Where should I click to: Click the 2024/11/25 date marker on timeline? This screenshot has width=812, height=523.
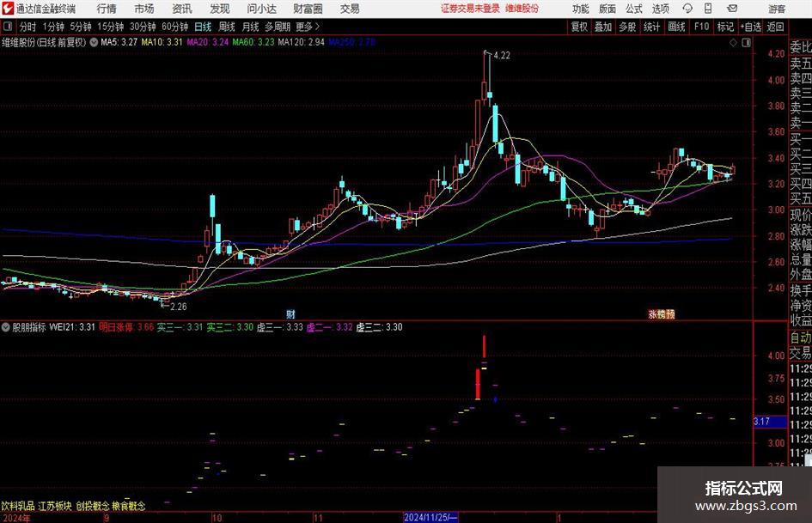tap(430, 517)
